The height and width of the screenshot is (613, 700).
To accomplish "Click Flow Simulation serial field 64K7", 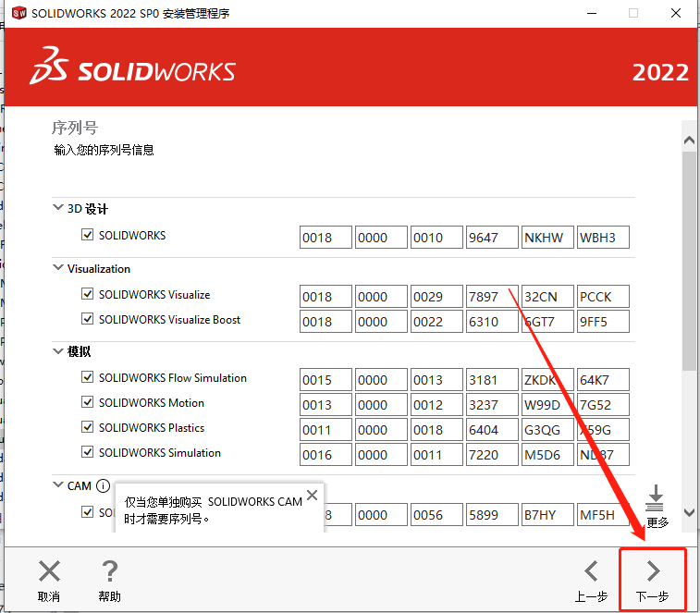I will [x=603, y=379].
